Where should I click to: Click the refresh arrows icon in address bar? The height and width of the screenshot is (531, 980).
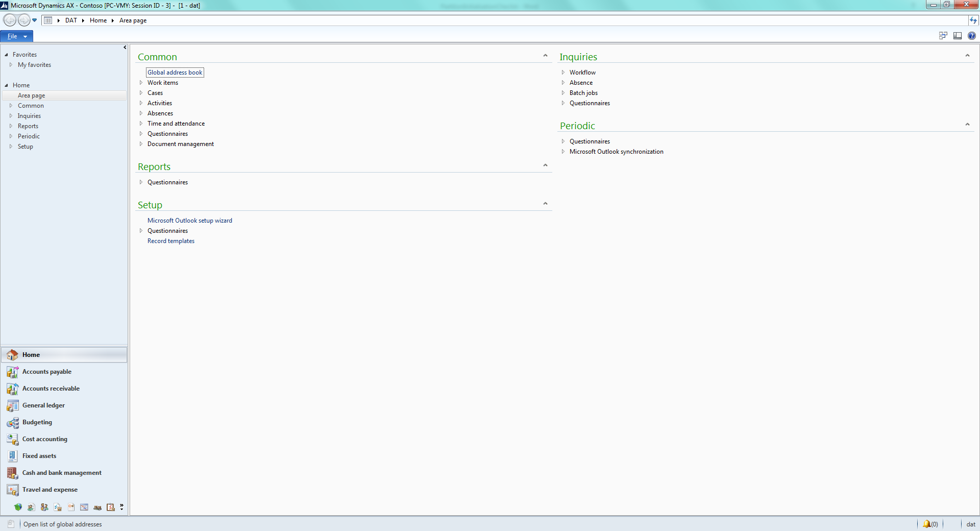pyautogui.click(x=973, y=20)
